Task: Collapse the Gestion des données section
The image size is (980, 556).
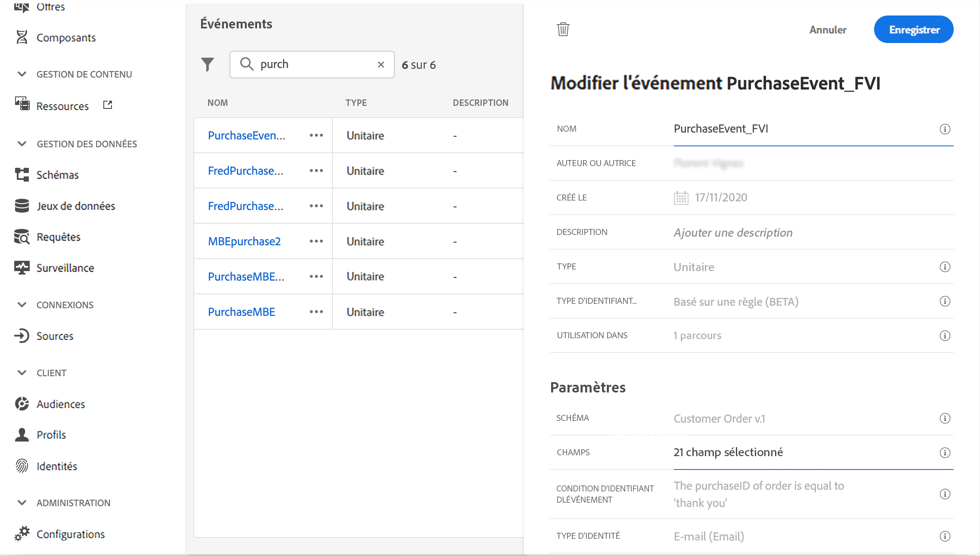Action: coord(22,144)
